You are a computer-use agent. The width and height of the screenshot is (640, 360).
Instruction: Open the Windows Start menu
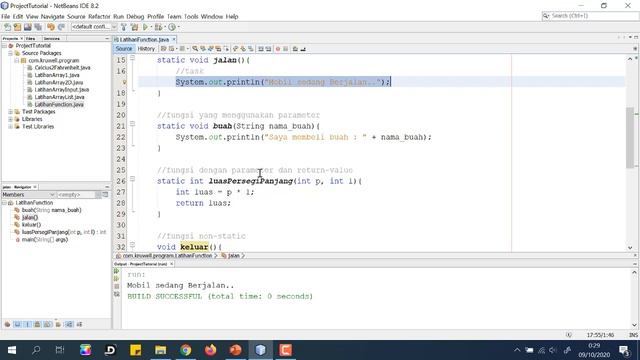click(x=12, y=350)
